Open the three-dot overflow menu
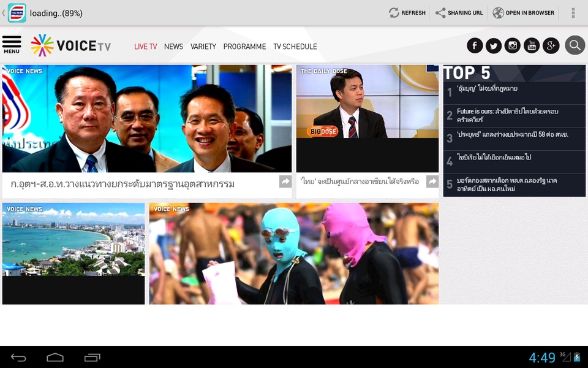This screenshot has height=368, width=588. click(x=573, y=13)
